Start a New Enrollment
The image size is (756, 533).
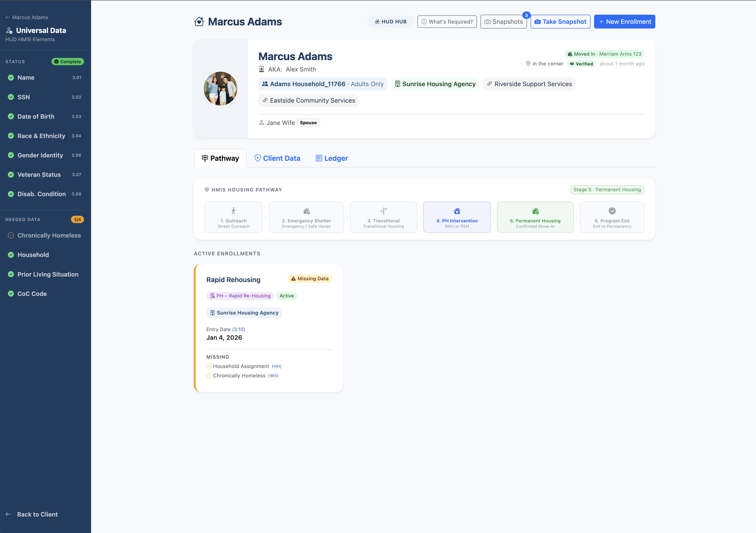click(x=625, y=22)
